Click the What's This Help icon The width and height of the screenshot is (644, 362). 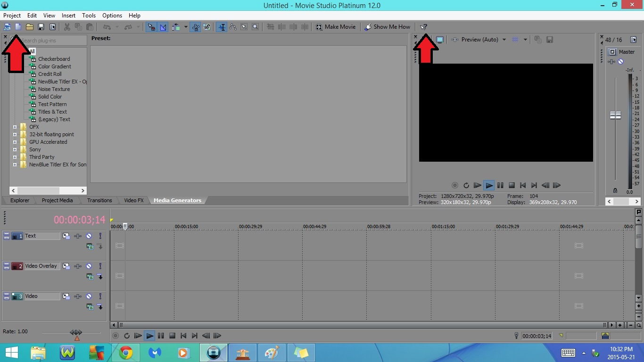point(424,27)
